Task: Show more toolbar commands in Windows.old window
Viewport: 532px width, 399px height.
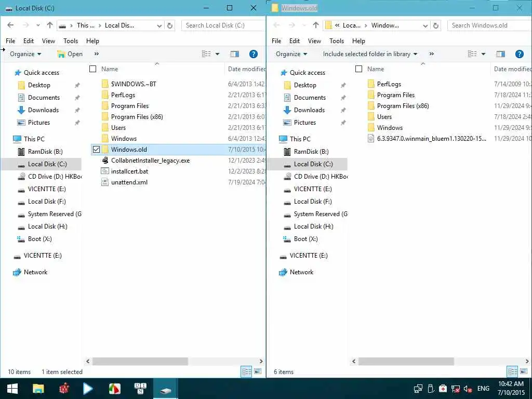Action: pos(431,54)
